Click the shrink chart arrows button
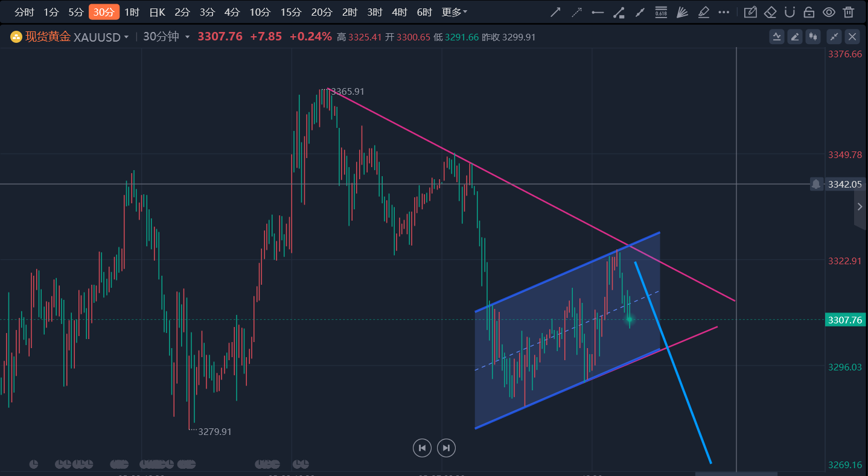The height and width of the screenshot is (476, 868). coord(834,37)
